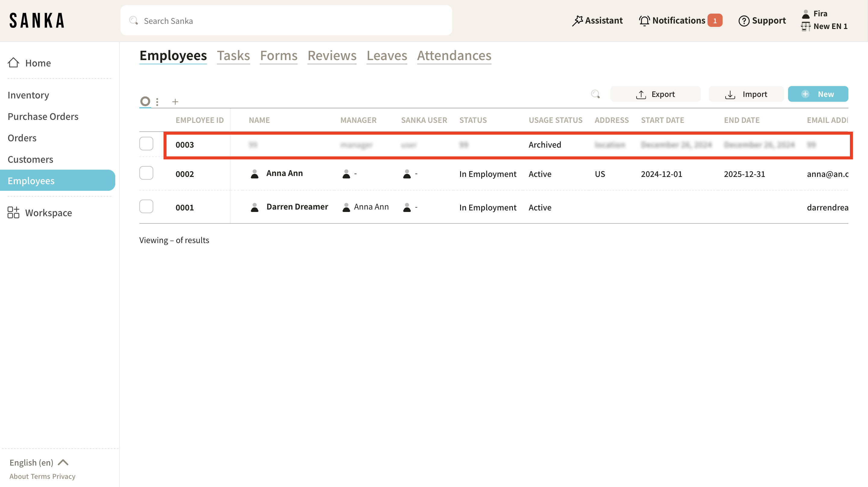This screenshot has height=487, width=868.
Task: Click the New employee button
Action: tap(818, 94)
